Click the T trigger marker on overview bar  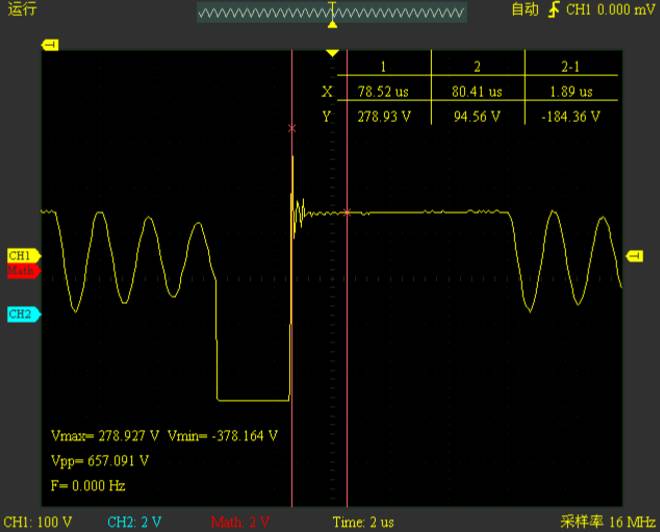click(x=333, y=9)
